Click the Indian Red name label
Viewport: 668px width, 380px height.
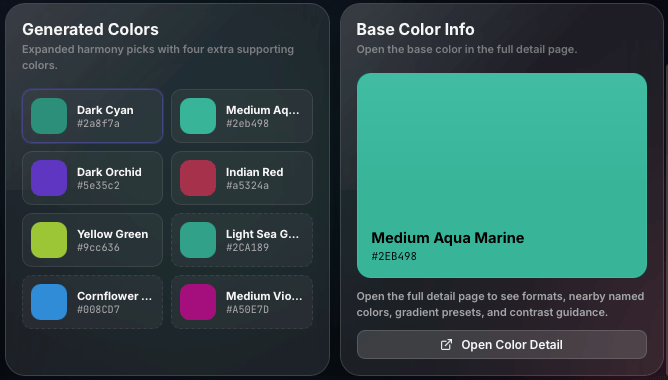[x=255, y=172]
